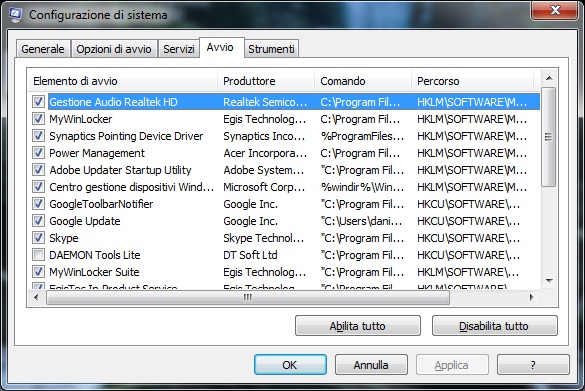Enable DAEMON Tools Lite checkbox
The image size is (585, 391).
coord(38,255)
